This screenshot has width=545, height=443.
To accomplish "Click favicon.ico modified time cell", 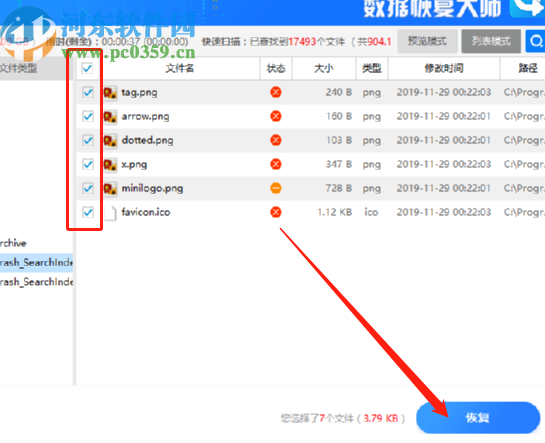I will click(x=444, y=212).
